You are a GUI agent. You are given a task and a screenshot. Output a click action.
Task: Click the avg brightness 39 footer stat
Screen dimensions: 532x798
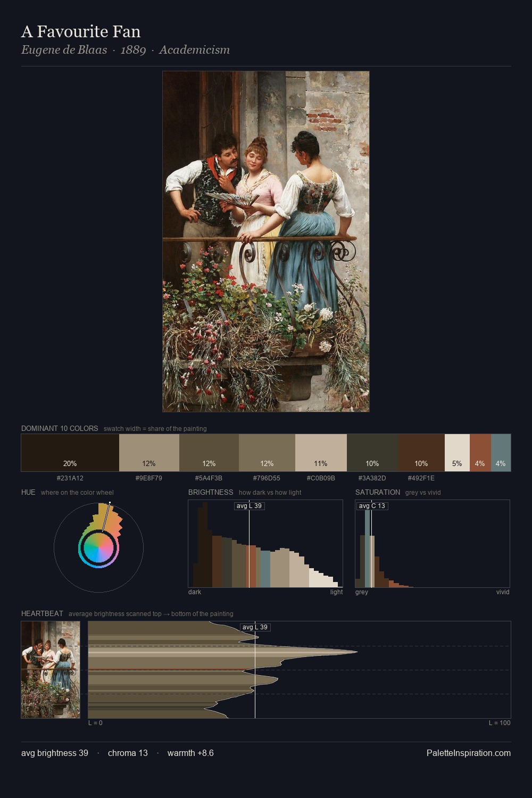[55, 753]
